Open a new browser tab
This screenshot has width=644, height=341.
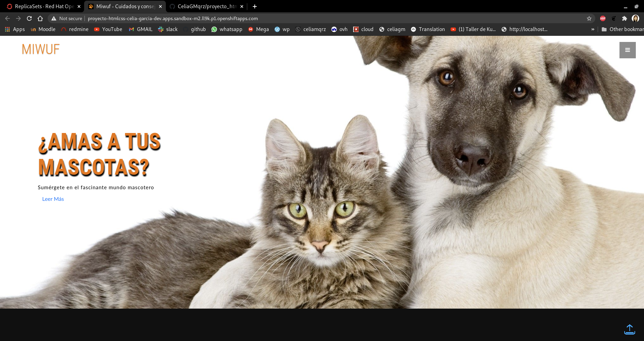click(x=255, y=6)
